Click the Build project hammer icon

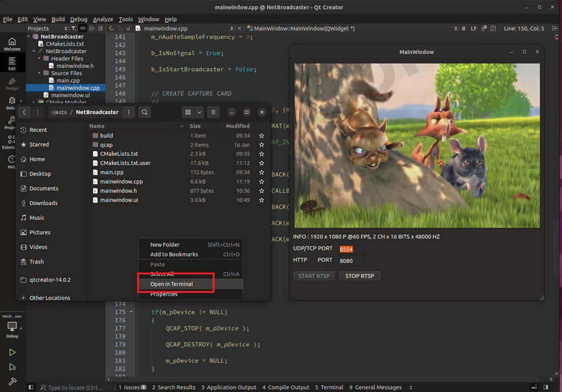[12, 382]
